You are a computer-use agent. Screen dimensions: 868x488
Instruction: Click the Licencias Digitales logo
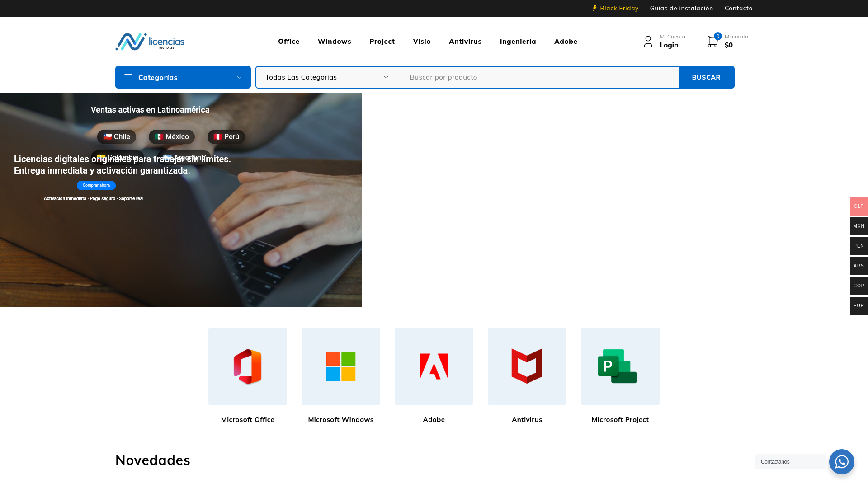150,42
